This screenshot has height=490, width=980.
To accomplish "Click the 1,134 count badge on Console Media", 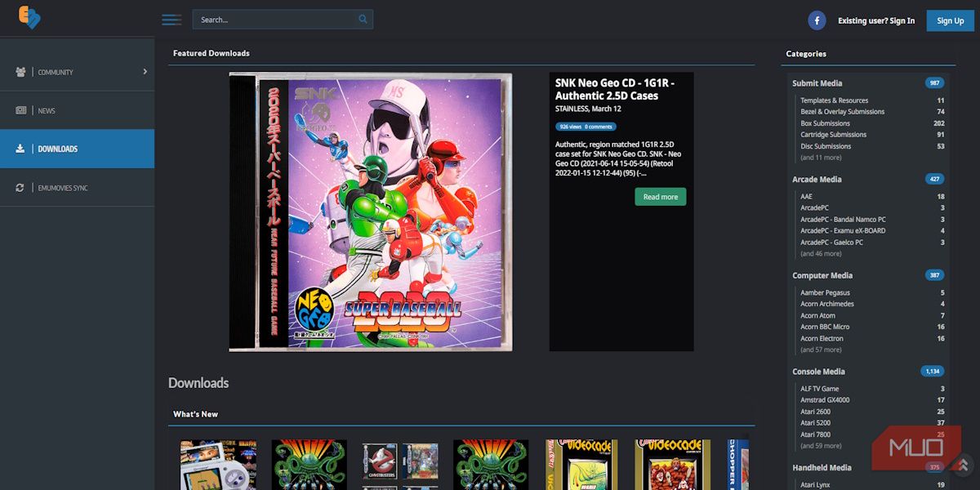I will pyautogui.click(x=933, y=371).
